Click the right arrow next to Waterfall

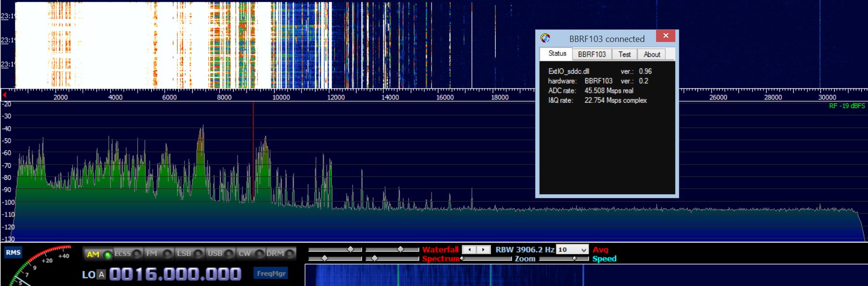(483, 249)
